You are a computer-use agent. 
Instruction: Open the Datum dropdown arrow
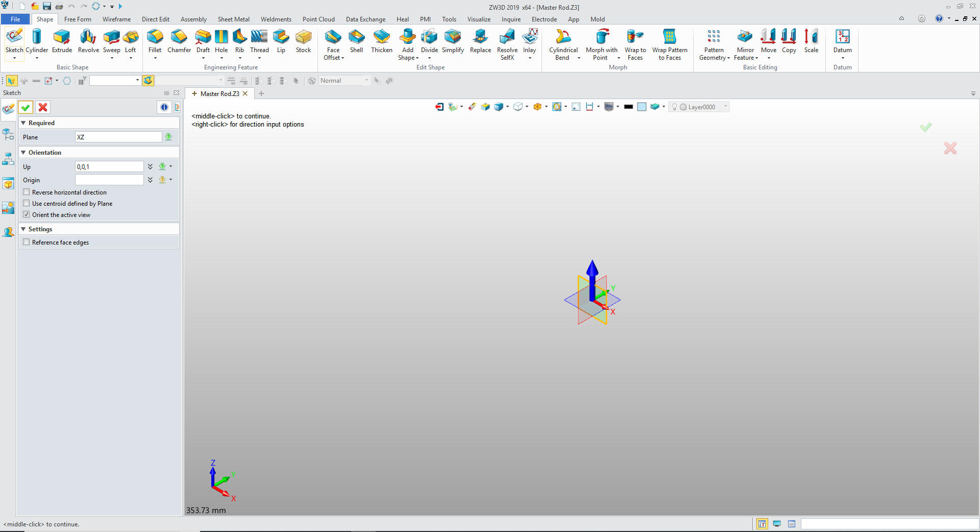click(x=843, y=58)
